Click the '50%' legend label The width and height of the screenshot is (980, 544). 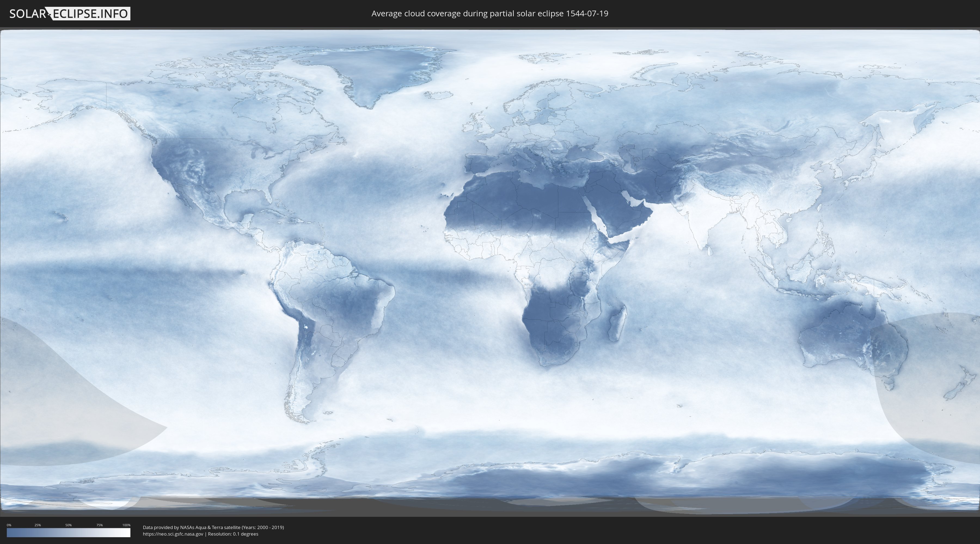69,525
